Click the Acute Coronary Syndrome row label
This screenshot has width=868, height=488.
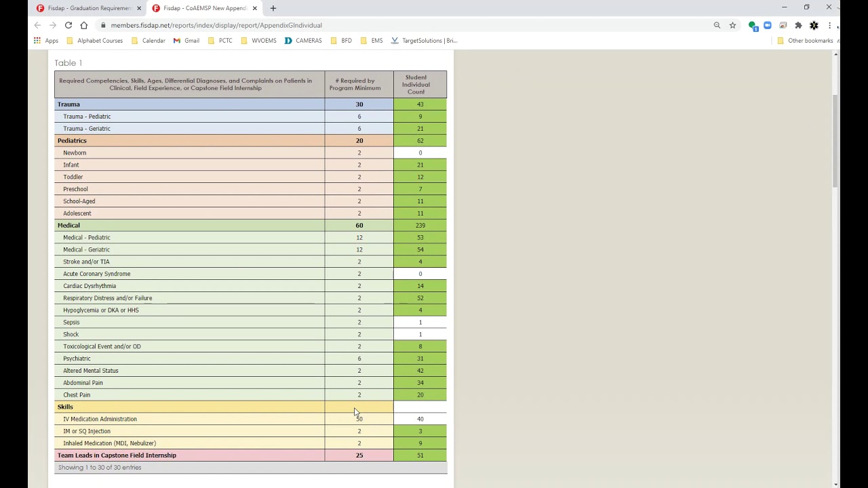[97, 274]
